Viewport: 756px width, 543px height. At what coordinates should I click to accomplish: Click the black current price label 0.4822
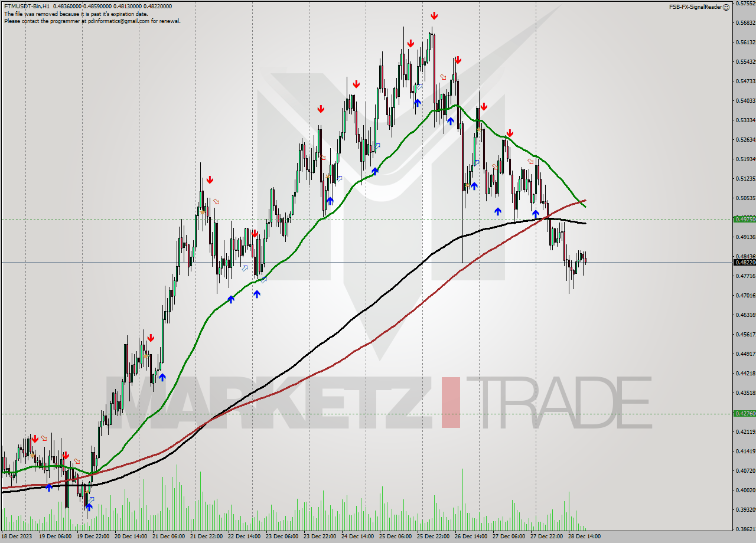coord(744,262)
